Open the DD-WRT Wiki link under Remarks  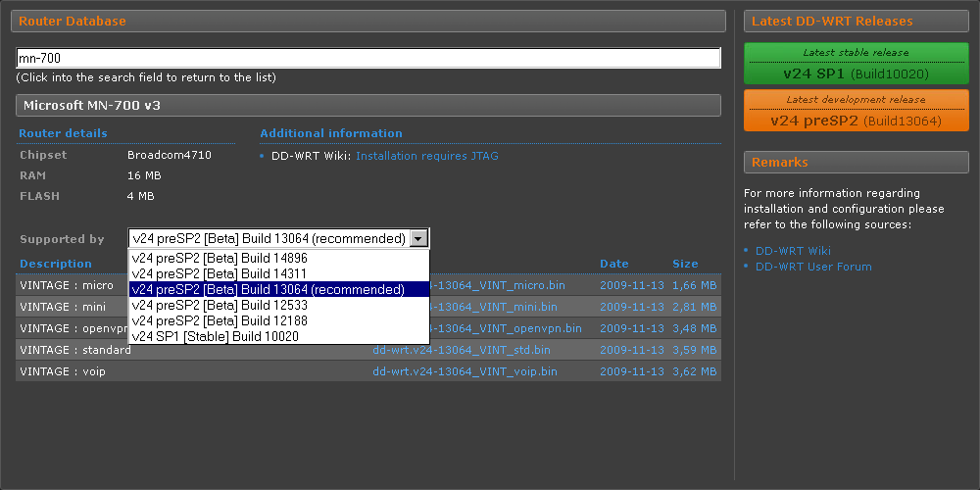(x=793, y=251)
